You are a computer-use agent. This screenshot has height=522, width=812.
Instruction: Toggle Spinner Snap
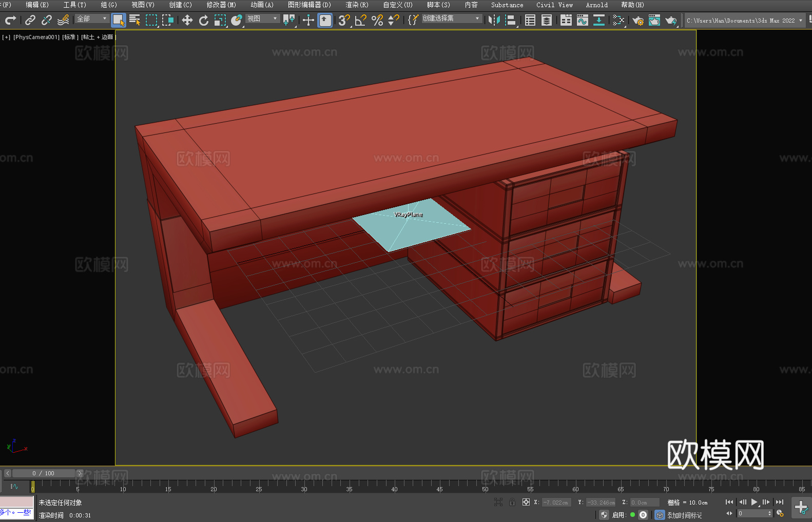pyautogui.click(x=394, y=20)
